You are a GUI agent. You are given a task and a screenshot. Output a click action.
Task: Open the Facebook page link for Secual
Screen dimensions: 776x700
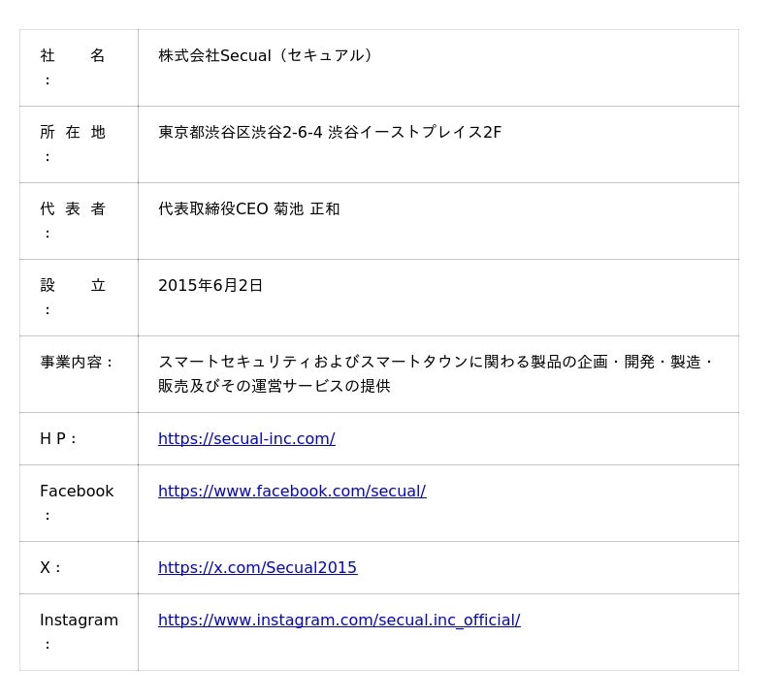tap(292, 492)
